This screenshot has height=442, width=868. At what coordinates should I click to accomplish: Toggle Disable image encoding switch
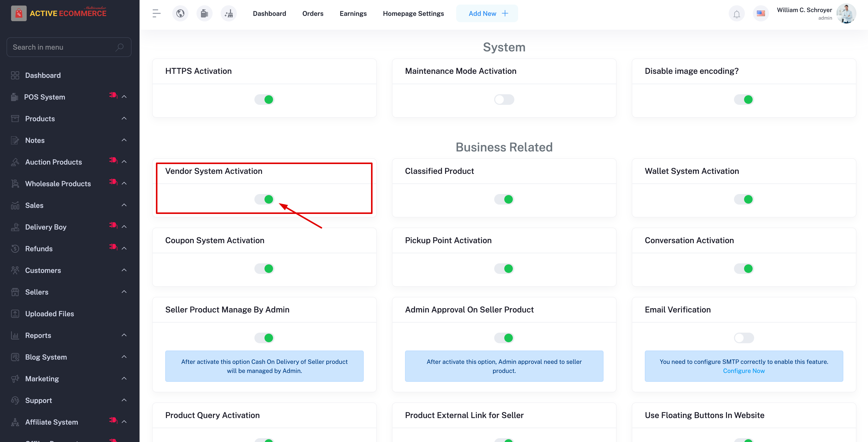coord(744,100)
